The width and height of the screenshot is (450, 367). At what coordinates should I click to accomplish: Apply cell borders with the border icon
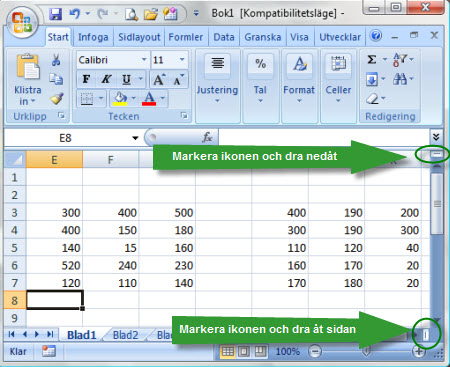(x=87, y=99)
